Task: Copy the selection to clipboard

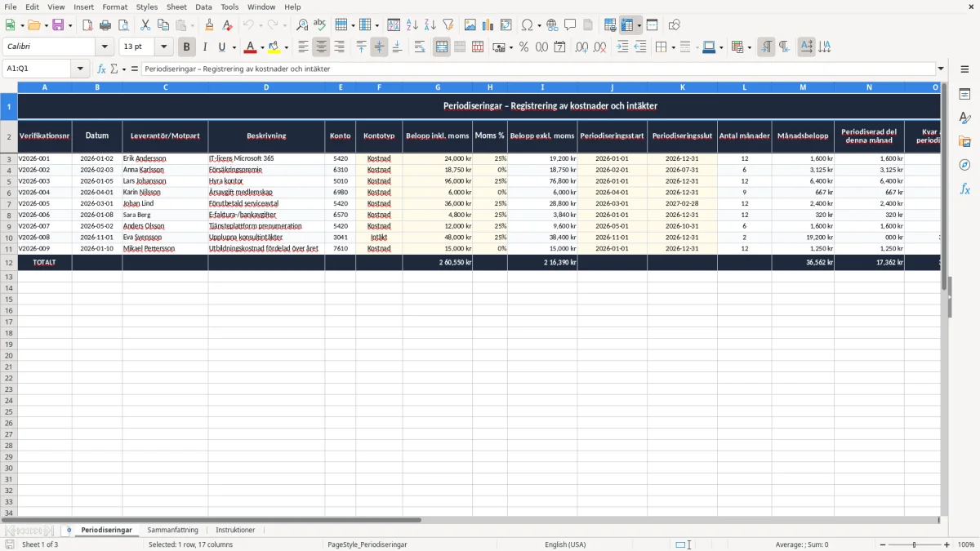Action: tap(163, 25)
